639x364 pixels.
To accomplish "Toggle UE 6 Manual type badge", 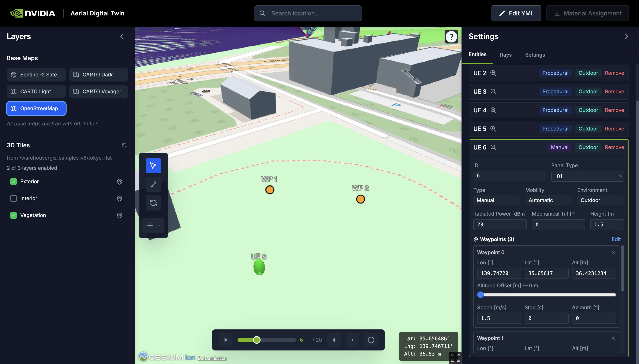I will point(559,147).
